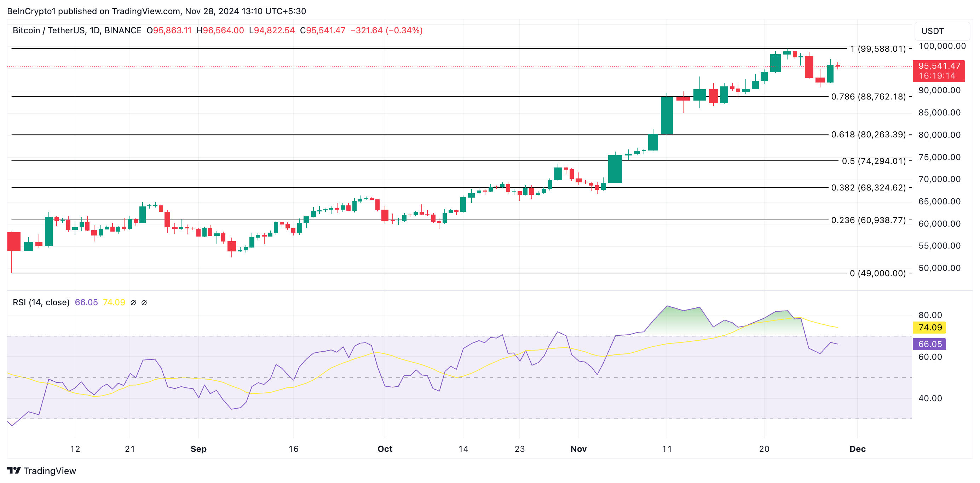Click the date axis label 14
This screenshot has height=483, width=980.
tap(463, 449)
